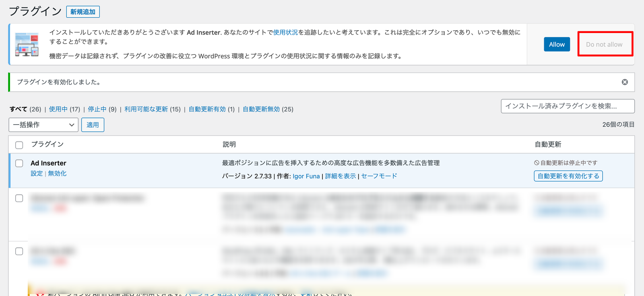Filter by 自動更新無効 (25)
Image resolution: width=644 pixels, height=296 pixels.
268,109
